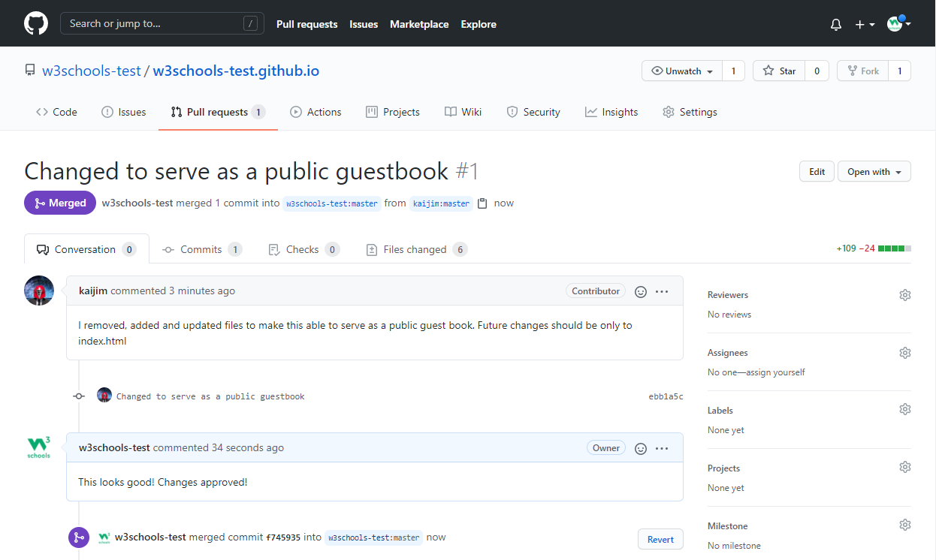Revert the merged pull request
This screenshot has width=936, height=560.
point(660,539)
